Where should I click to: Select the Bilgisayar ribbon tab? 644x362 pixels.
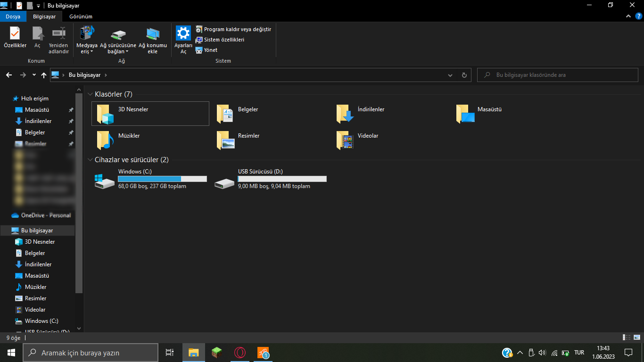pyautogui.click(x=44, y=16)
